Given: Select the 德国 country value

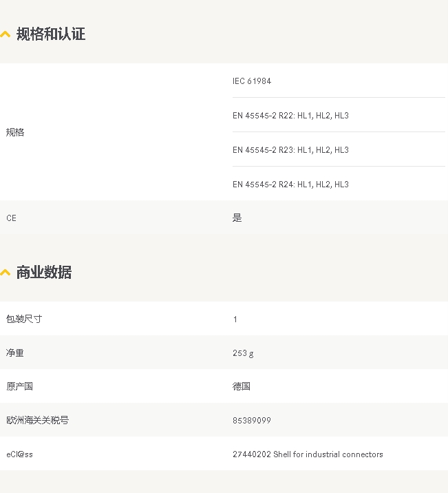Looking at the screenshot, I should click(242, 387).
